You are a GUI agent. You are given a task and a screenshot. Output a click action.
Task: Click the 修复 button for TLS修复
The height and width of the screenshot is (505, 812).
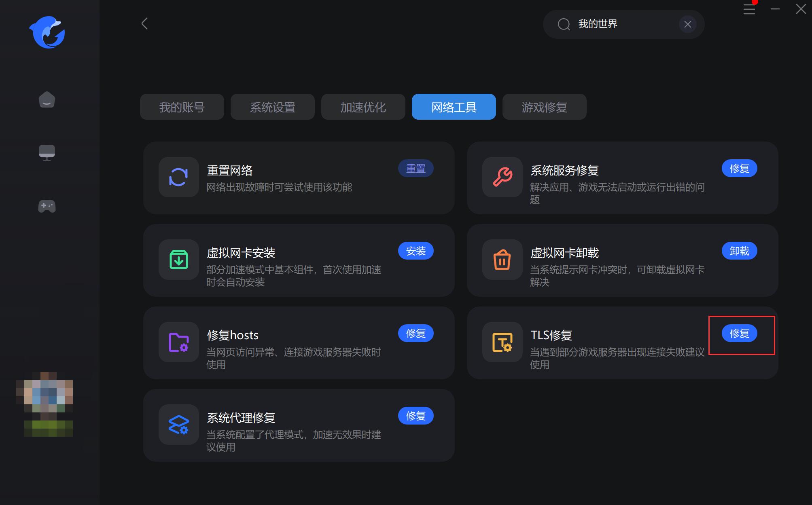pos(739,333)
